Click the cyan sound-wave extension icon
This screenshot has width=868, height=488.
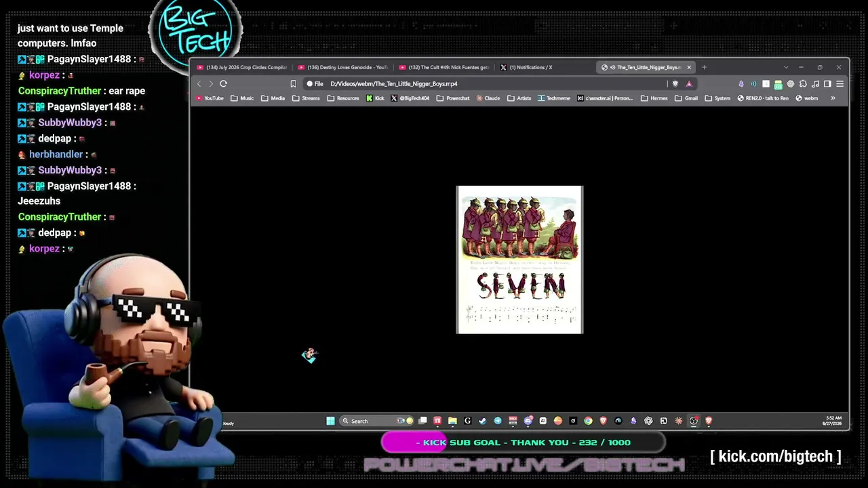point(753,84)
